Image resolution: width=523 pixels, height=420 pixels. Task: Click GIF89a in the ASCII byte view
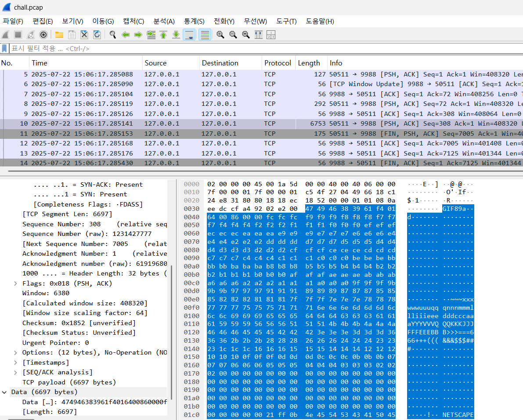[454, 209]
